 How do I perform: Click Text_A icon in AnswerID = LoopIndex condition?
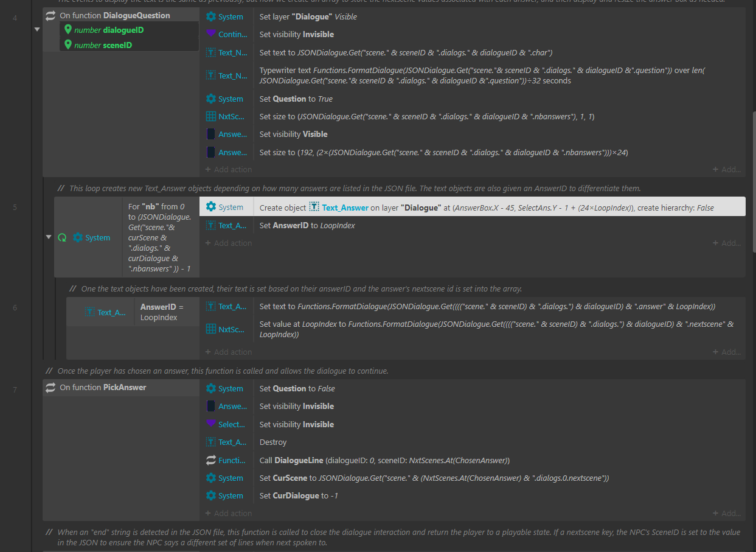89,312
